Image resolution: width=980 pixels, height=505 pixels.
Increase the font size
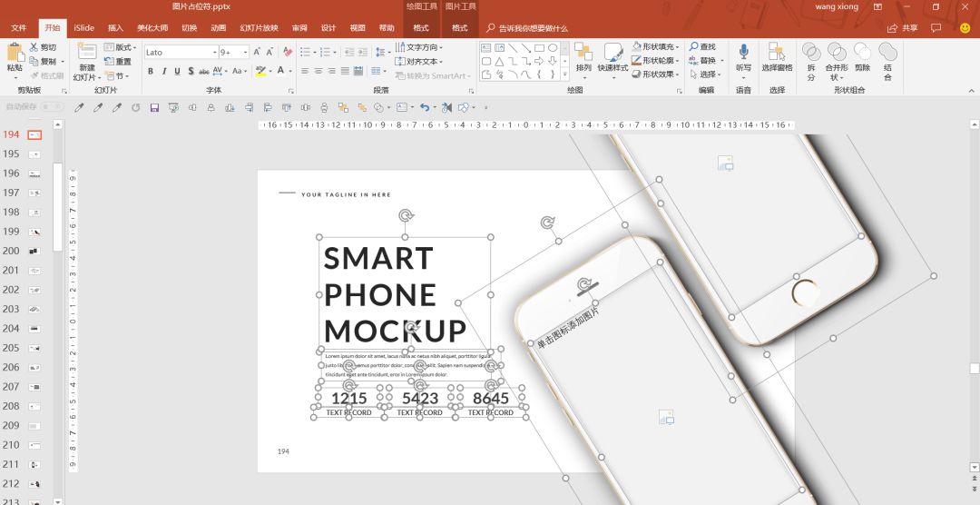257,52
